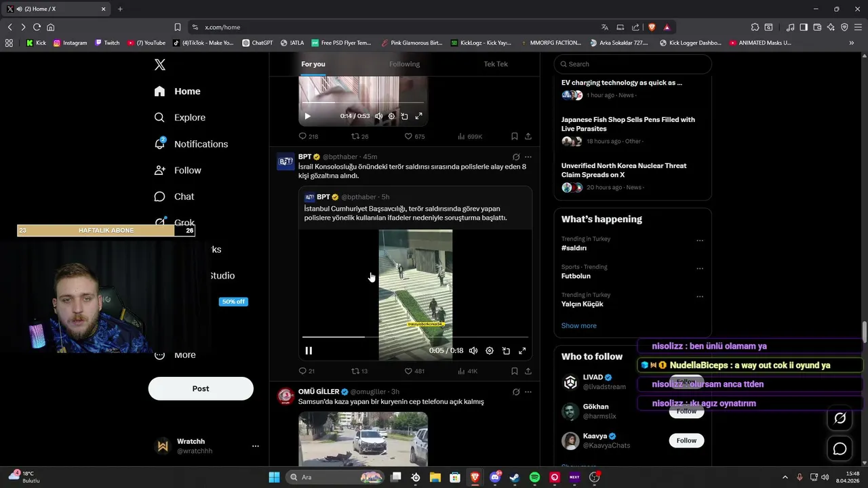Screen dimensions: 868x488
Task: Switch to Following tab
Action: click(x=404, y=64)
